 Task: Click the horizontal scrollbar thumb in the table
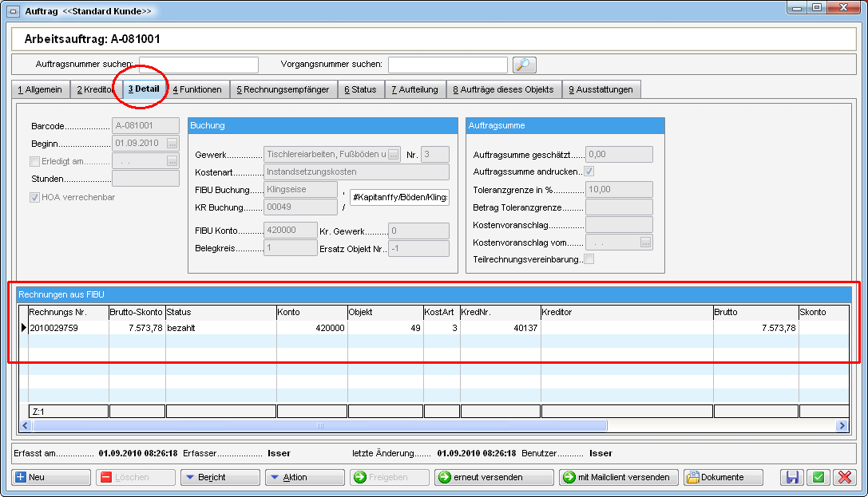[x=319, y=426]
